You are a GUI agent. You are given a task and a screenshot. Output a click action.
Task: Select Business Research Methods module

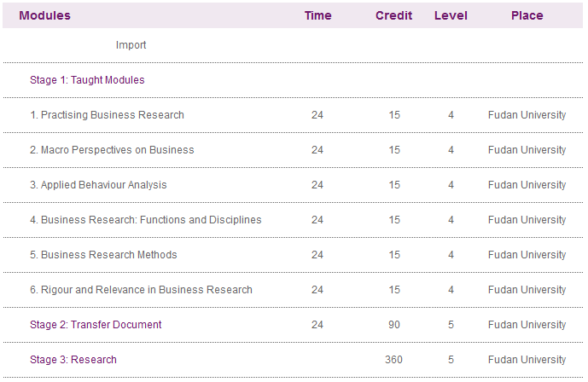click(x=103, y=255)
